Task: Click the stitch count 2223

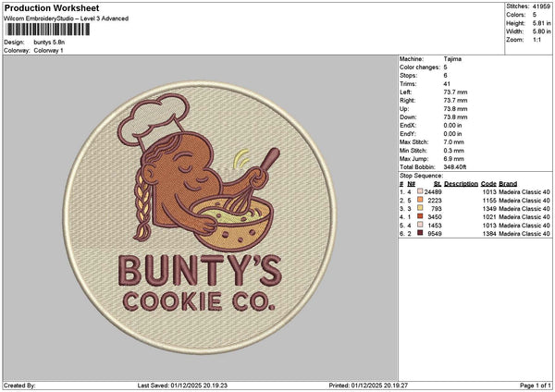Action: (x=435, y=201)
